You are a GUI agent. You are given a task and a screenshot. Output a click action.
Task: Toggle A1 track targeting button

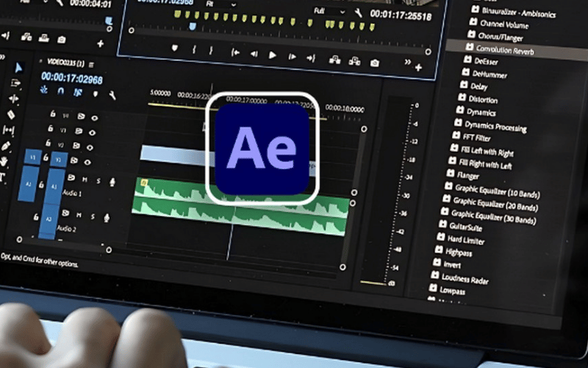pyautogui.click(x=55, y=186)
